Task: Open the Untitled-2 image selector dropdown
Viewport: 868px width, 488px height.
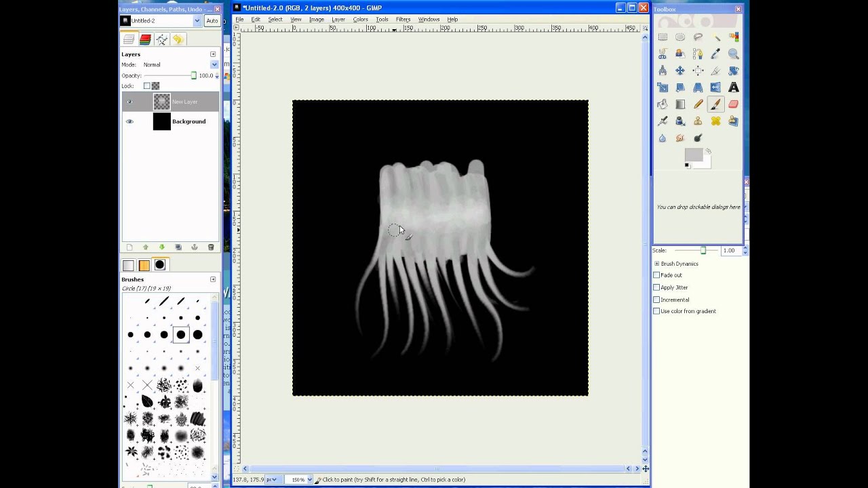Action: tap(197, 21)
